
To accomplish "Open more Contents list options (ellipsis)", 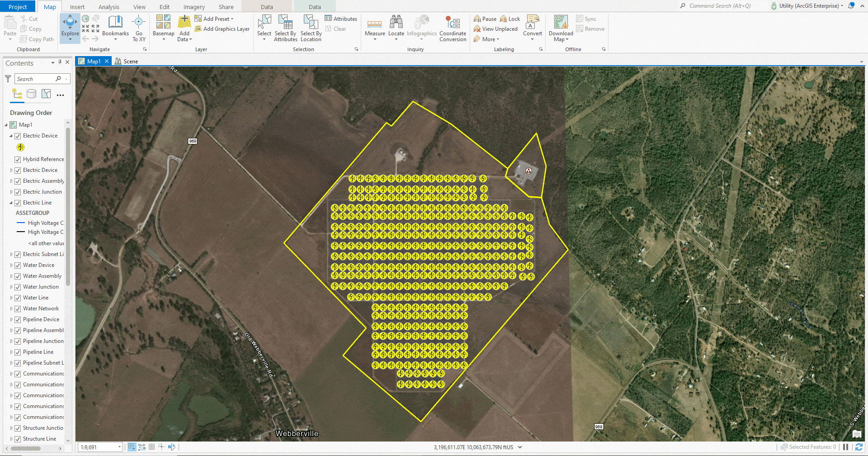I will (x=60, y=95).
